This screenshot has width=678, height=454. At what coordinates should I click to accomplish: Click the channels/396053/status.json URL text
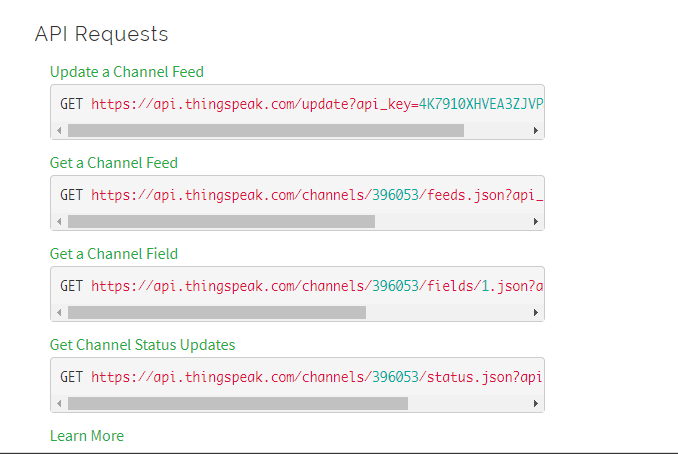(317, 377)
